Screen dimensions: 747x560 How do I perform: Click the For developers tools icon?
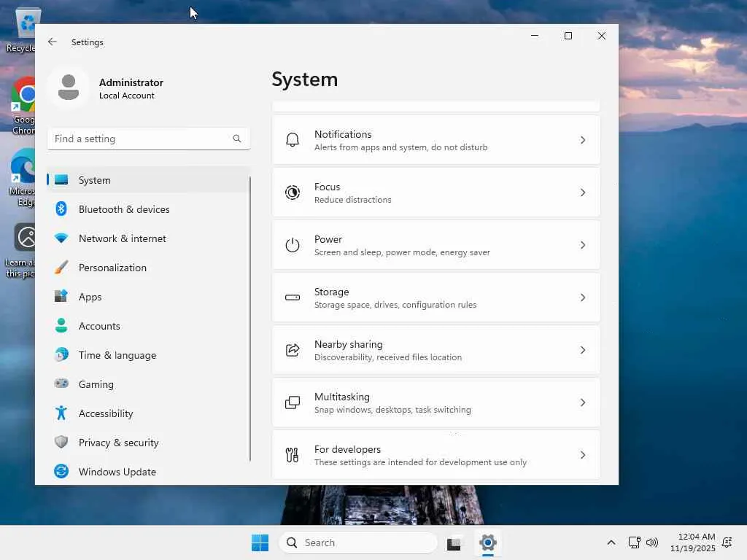tap(292, 455)
